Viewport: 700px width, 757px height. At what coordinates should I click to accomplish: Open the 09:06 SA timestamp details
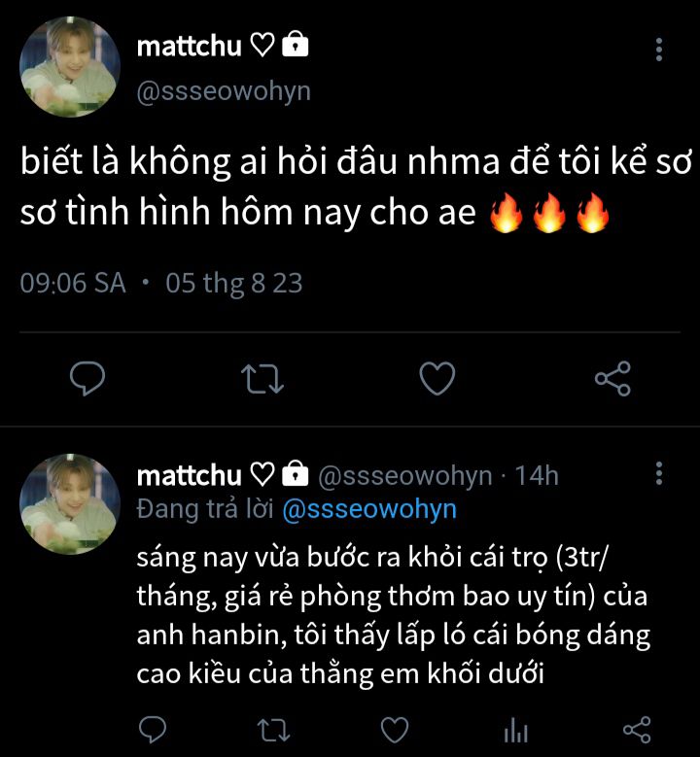click(x=73, y=284)
